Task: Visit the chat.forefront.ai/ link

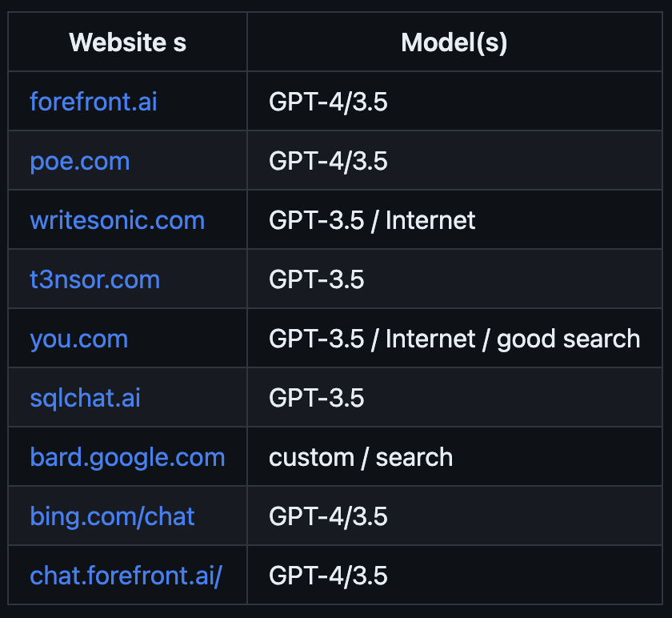Action: [x=126, y=576]
